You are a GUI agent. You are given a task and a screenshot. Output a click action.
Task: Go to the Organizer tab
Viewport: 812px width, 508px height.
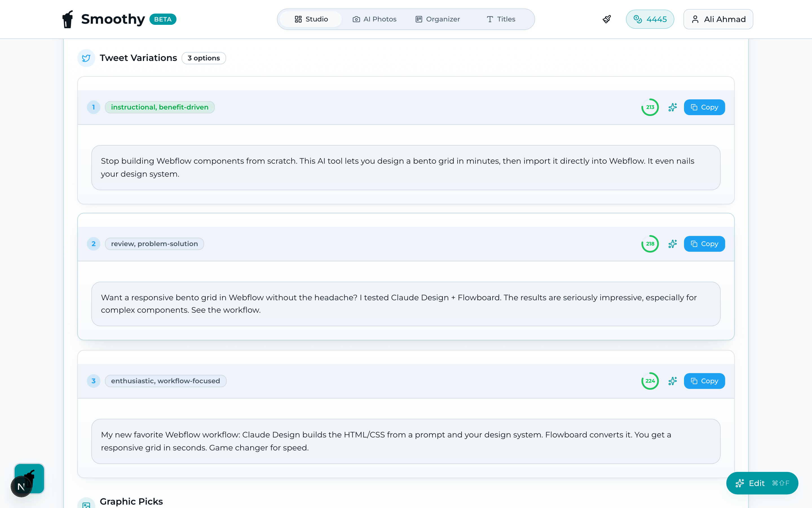(438, 19)
